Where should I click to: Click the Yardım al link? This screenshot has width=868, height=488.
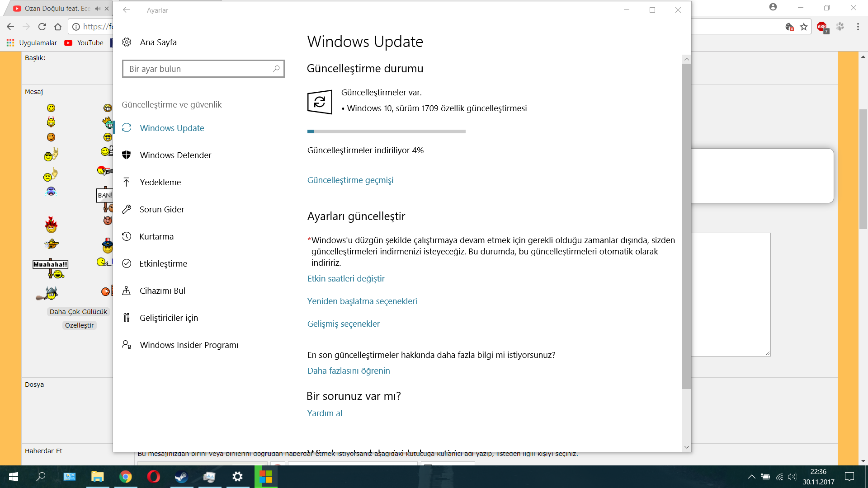[x=325, y=413]
